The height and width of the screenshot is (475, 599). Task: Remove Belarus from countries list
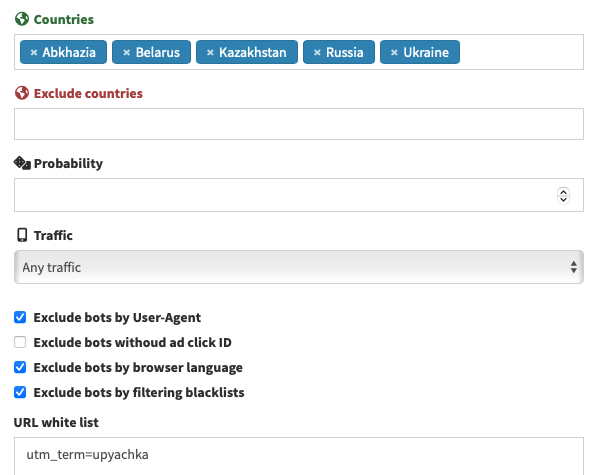(126, 52)
